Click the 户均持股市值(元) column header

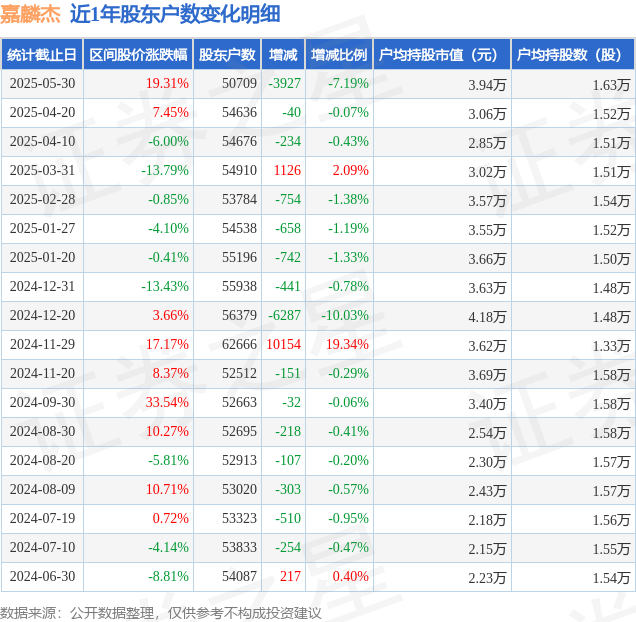point(442,54)
